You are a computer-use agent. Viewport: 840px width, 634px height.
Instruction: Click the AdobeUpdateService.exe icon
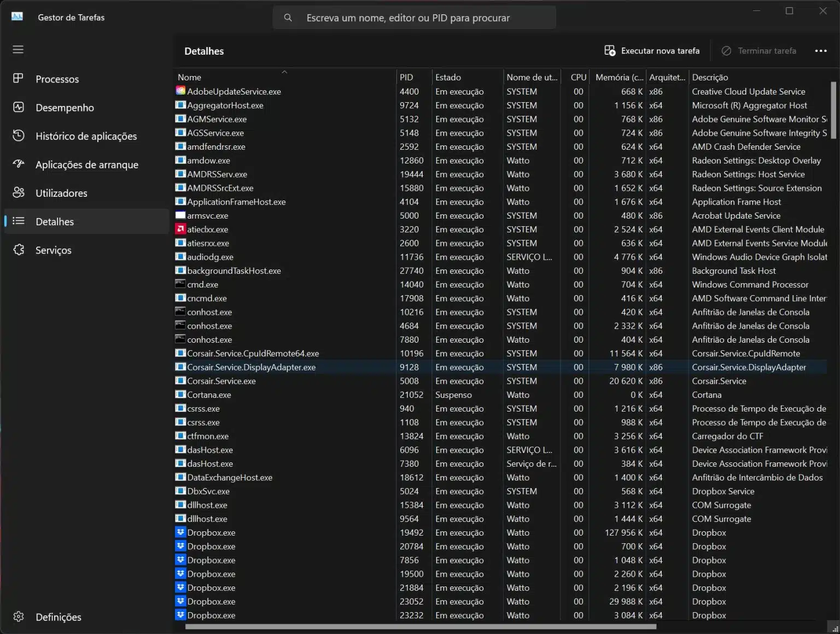point(180,91)
